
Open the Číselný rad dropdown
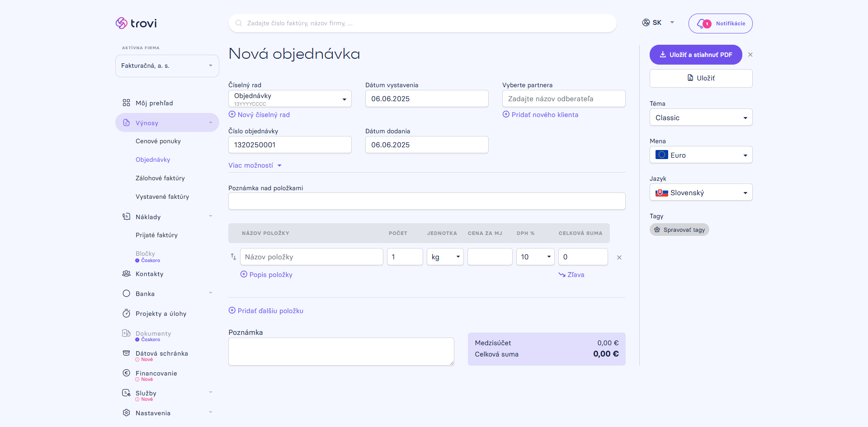pos(290,99)
